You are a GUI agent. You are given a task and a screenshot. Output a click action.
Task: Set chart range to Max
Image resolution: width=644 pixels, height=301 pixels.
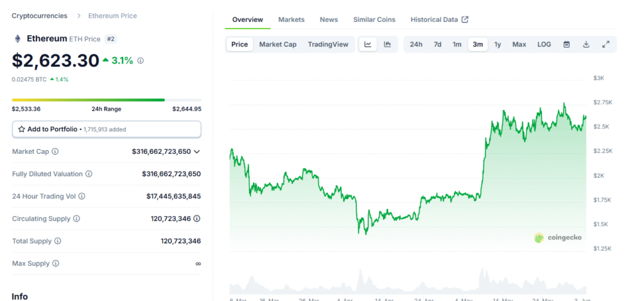[519, 45]
